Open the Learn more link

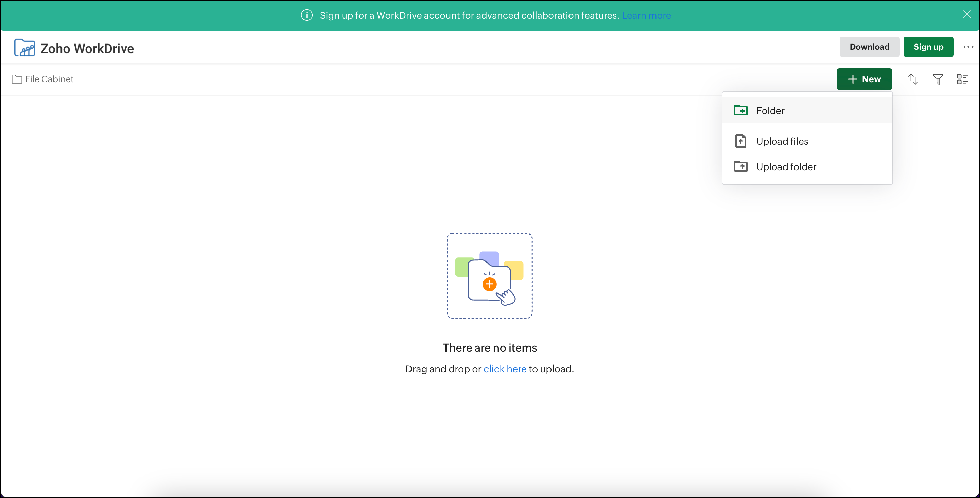pyautogui.click(x=646, y=16)
